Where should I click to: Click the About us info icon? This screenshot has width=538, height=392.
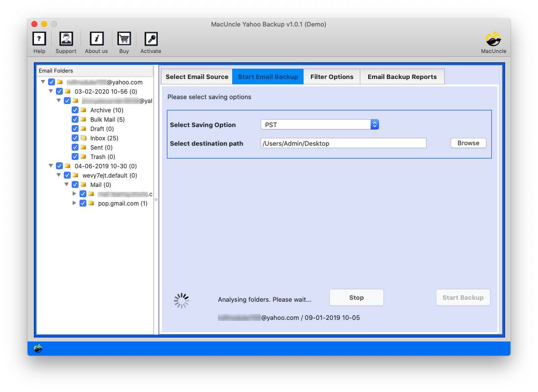click(96, 39)
